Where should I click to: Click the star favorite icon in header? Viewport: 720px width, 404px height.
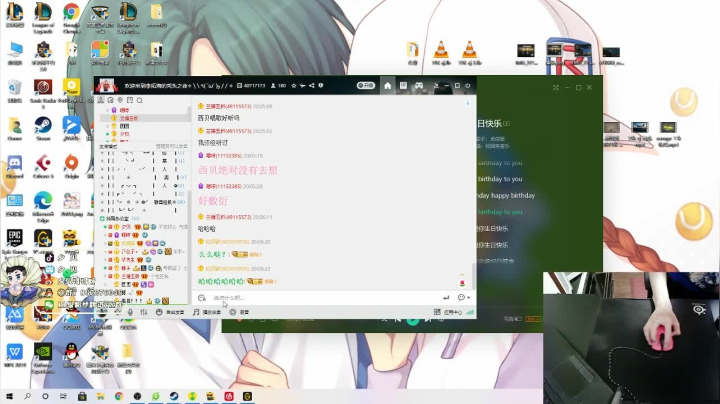(294, 85)
